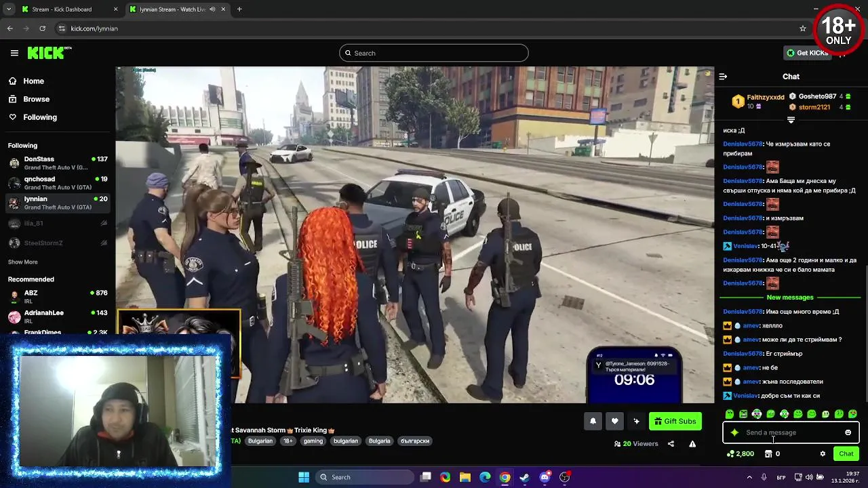Click the lowercase bulgarian tag

345,441
